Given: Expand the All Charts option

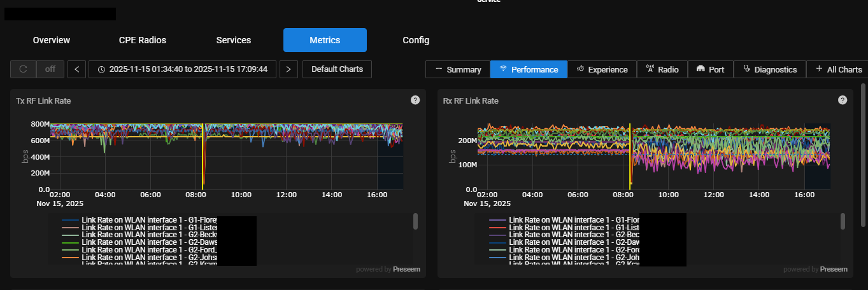Looking at the screenshot, I should tap(838, 69).
